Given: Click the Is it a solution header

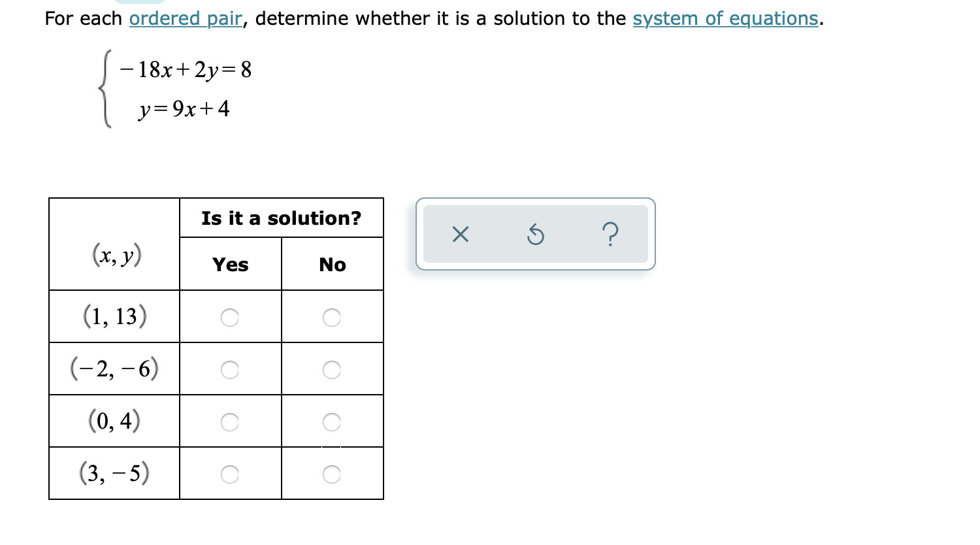Looking at the screenshot, I should pyautogui.click(x=281, y=218).
